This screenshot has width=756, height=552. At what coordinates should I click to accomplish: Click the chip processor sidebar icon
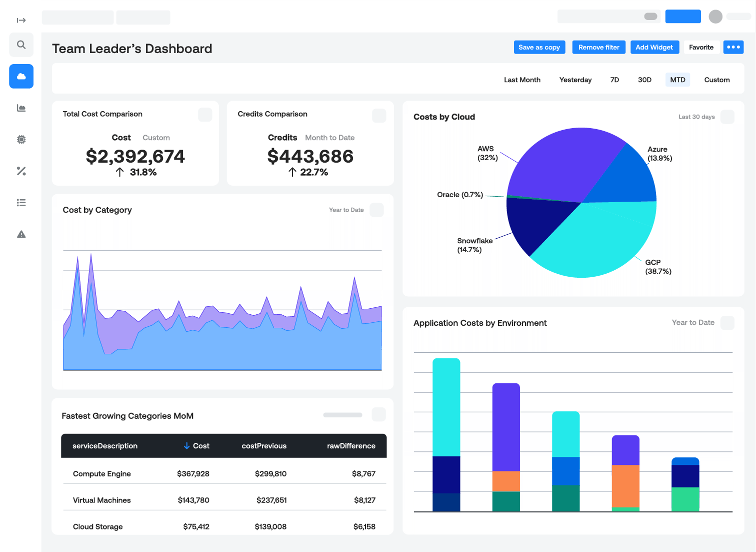pyautogui.click(x=21, y=140)
